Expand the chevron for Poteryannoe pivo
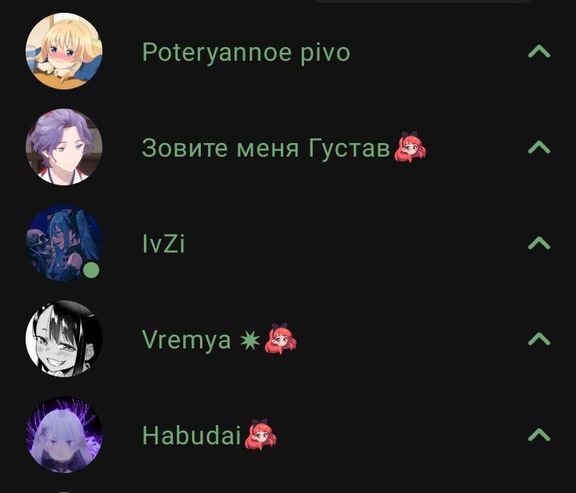 [x=539, y=51]
